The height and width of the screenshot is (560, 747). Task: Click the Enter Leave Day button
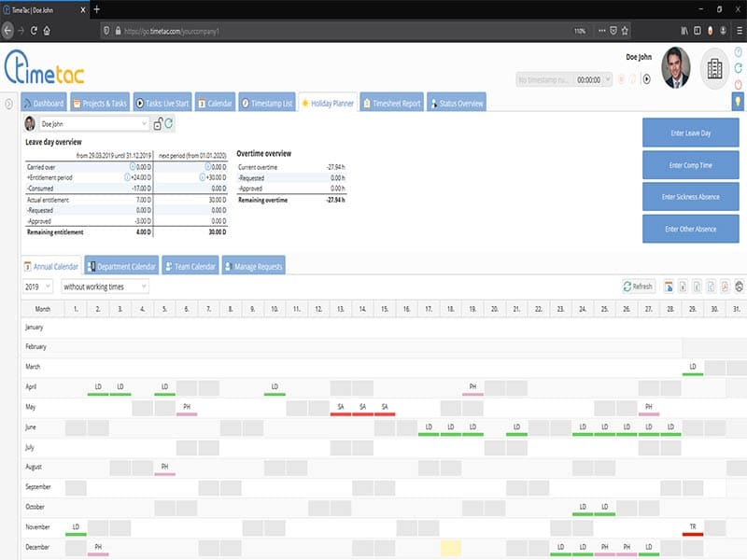[690, 133]
